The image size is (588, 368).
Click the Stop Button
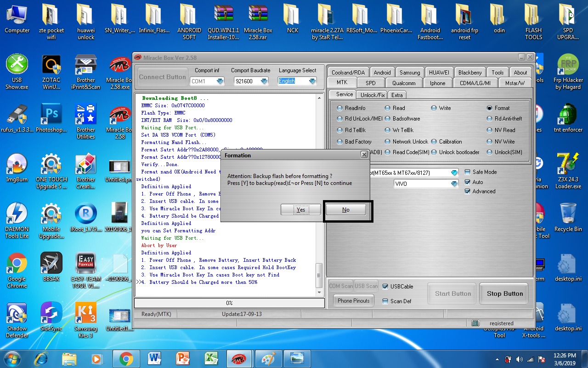point(505,293)
